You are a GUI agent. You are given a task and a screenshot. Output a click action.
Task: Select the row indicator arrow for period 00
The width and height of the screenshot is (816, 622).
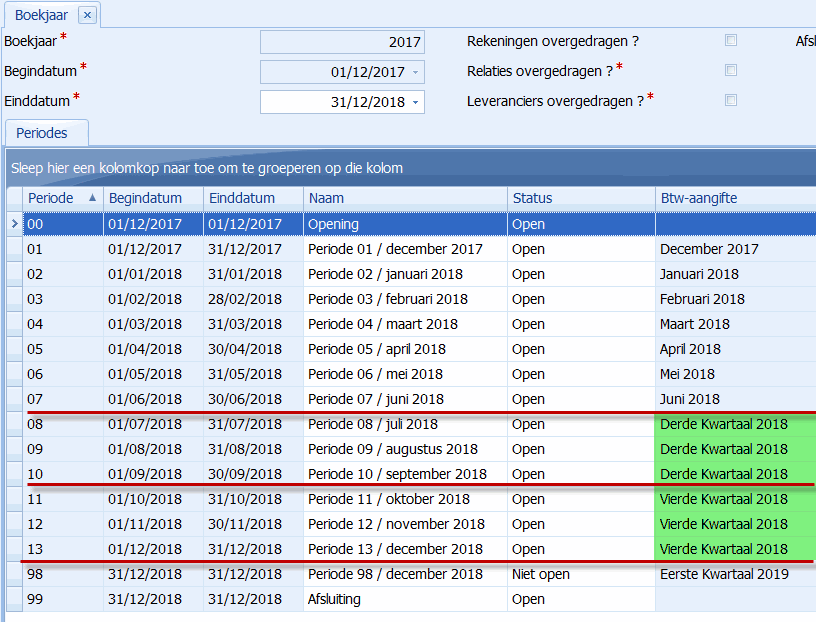point(14,224)
